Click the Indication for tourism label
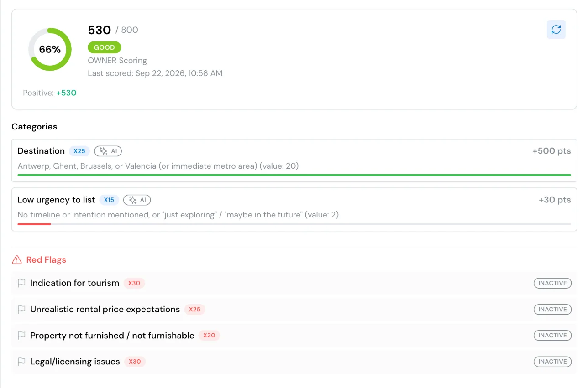This screenshot has height=388, width=588. pyautogui.click(x=74, y=283)
